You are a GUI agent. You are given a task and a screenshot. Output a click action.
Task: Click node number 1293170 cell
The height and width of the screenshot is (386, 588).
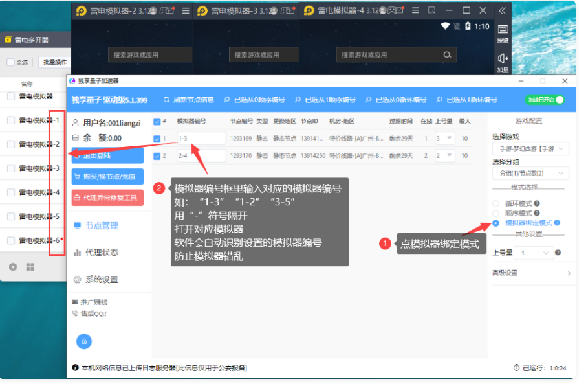click(241, 156)
